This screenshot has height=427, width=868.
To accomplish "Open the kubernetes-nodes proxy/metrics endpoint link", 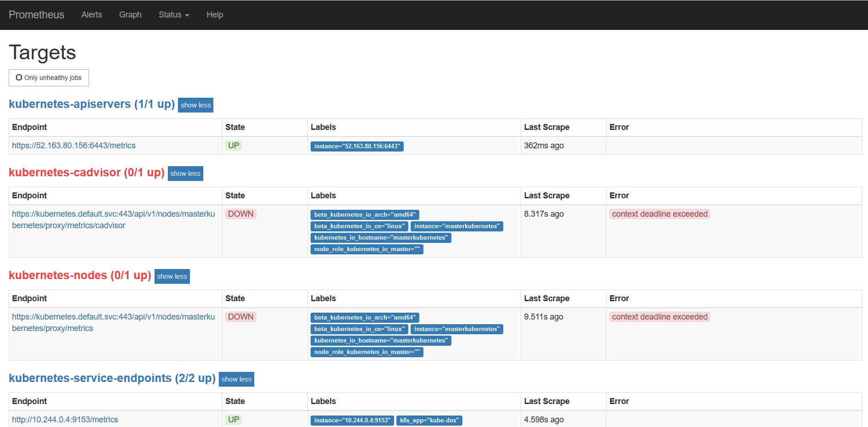I will click(x=113, y=322).
